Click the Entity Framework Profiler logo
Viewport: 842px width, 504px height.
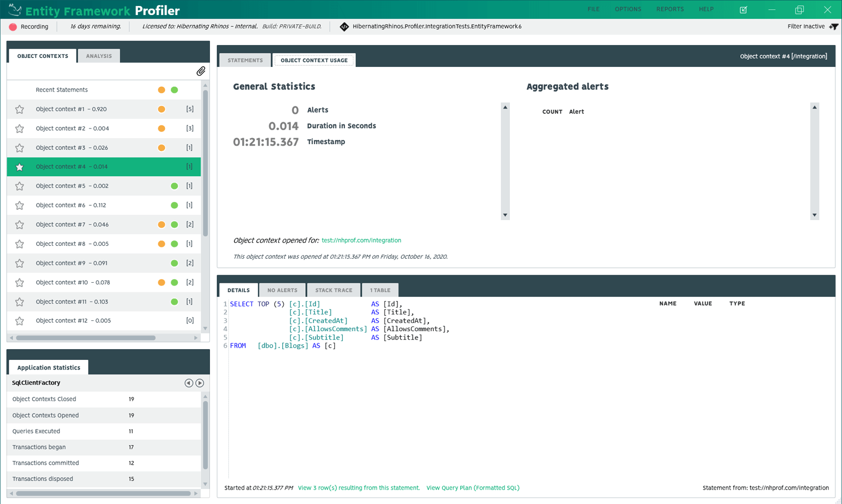coord(15,10)
